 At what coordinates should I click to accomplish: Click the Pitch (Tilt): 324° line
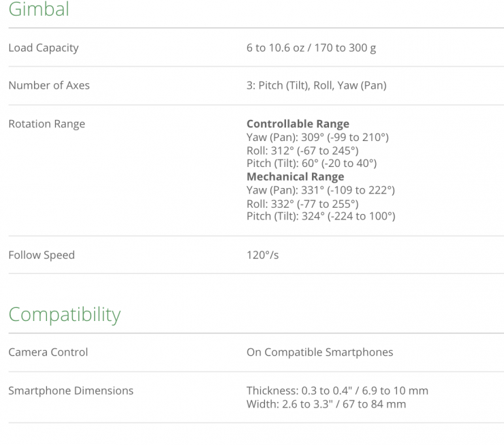320,217
